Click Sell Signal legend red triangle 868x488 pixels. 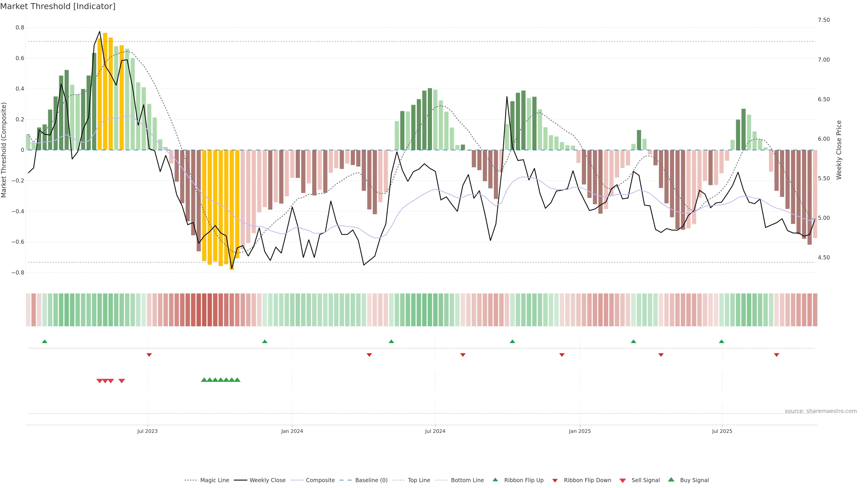pos(623,480)
